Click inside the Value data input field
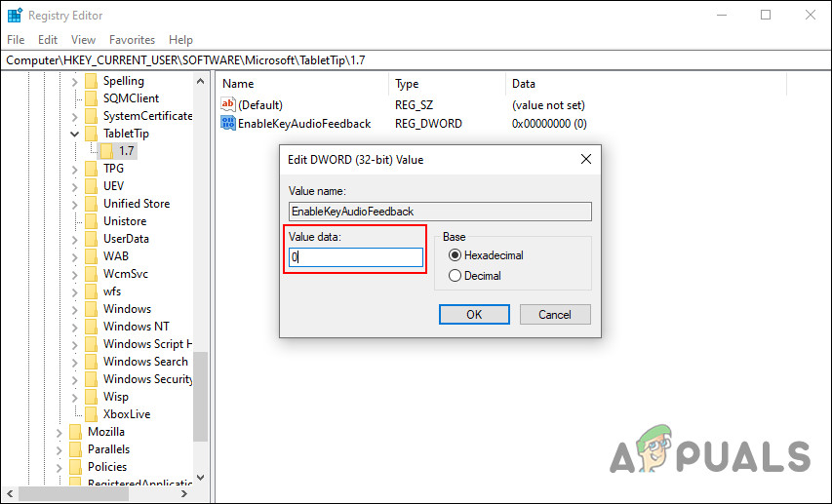The height and width of the screenshot is (504, 832). tap(355, 257)
